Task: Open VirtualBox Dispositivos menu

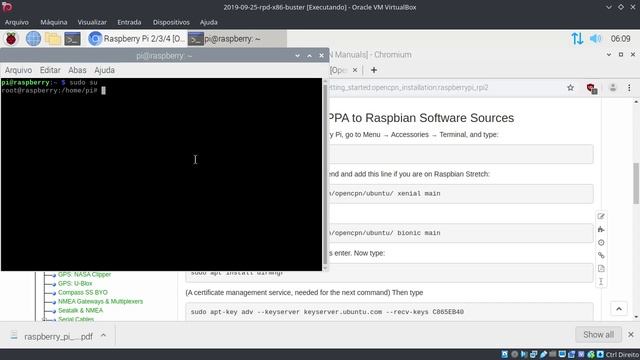Action: coord(171,22)
